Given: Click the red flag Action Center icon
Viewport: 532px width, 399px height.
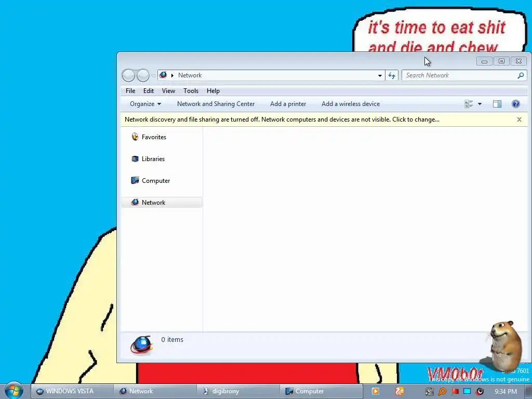Looking at the screenshot, I should [x=455, y=391].
